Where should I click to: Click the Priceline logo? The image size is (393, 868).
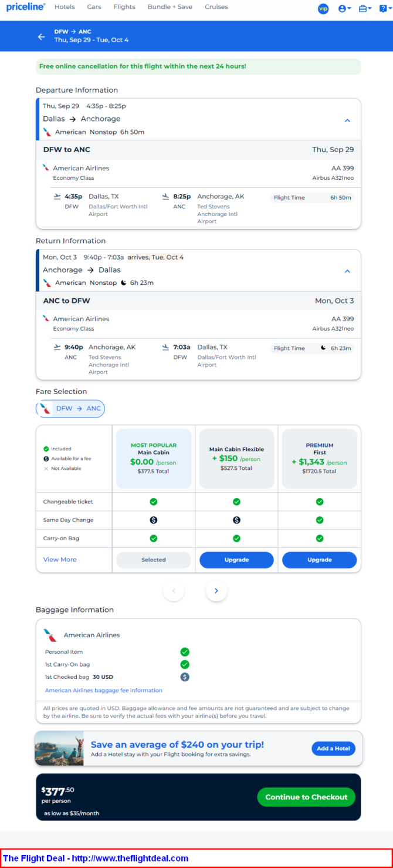pos(25,7)
